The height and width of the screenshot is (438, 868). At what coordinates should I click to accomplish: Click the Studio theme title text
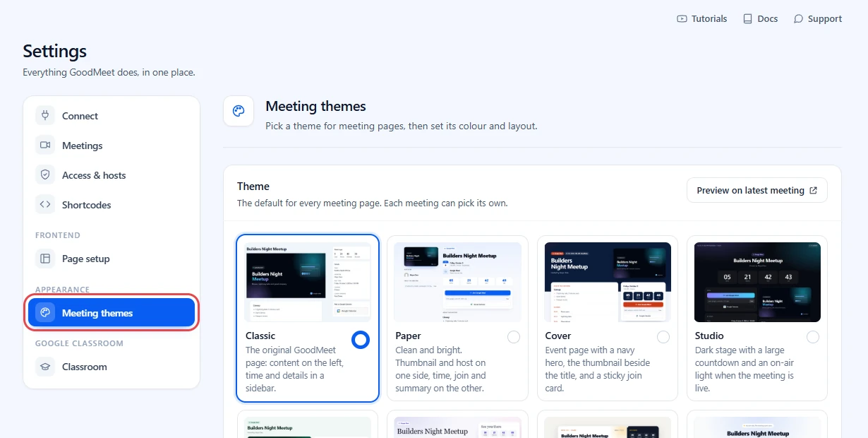(709, 336)
